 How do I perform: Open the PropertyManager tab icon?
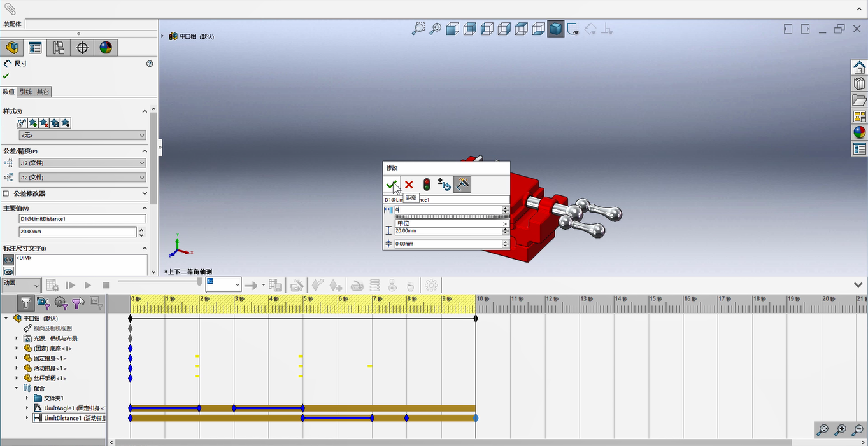point(35,48)
